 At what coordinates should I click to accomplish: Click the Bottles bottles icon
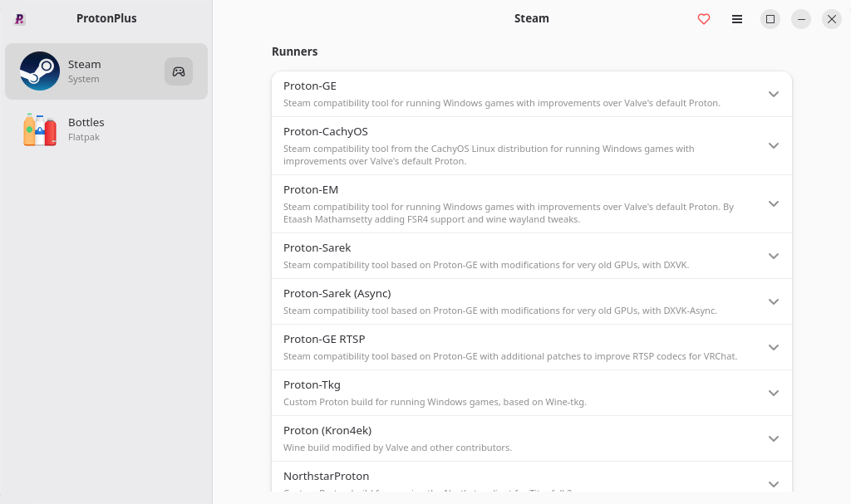tap(40, 130)
